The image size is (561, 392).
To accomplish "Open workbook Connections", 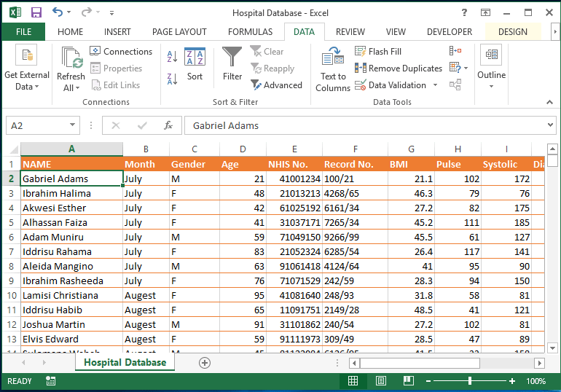I will click(121, 52).
